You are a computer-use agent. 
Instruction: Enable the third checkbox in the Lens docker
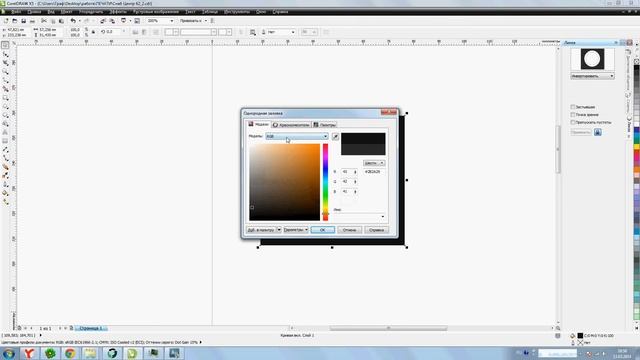(573, 122)
